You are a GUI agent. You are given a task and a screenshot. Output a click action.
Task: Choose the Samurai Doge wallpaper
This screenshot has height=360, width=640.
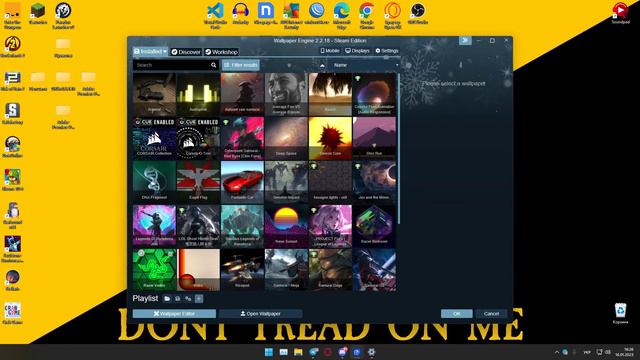point(330,270)
